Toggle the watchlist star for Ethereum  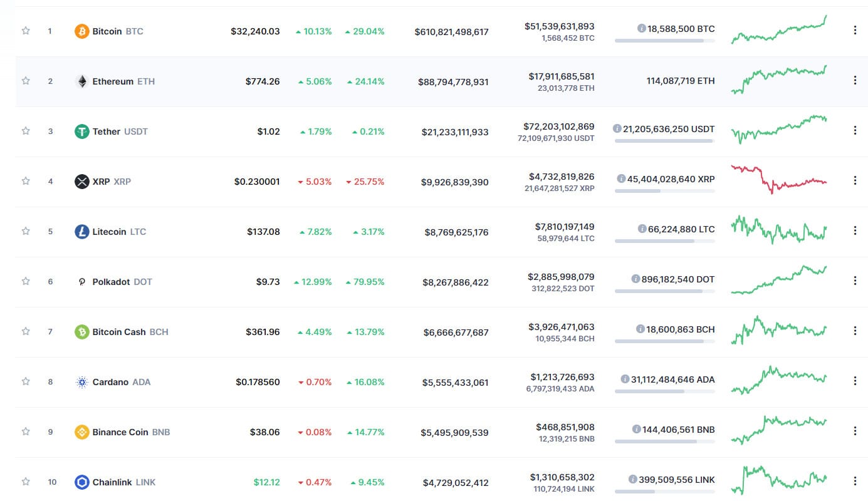click(26, 81)
